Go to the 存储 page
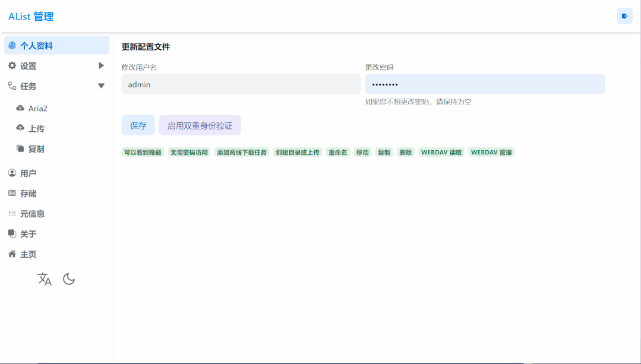The width and height of the screenshot is (641, 364). coord(56,193)
